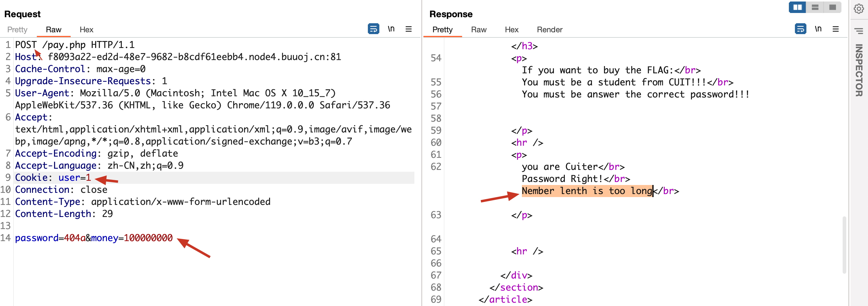Click the Request panel title
This screenshot has height=306, width=868.
click(22, 14)
